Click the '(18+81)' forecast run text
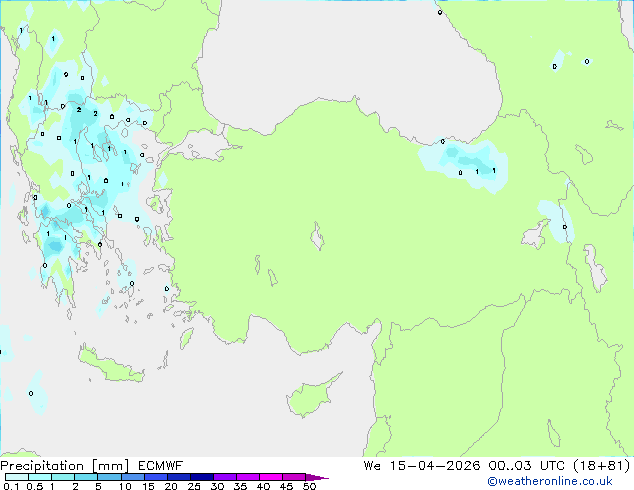Viewport: 634px width, 490px height. point(602,466)
